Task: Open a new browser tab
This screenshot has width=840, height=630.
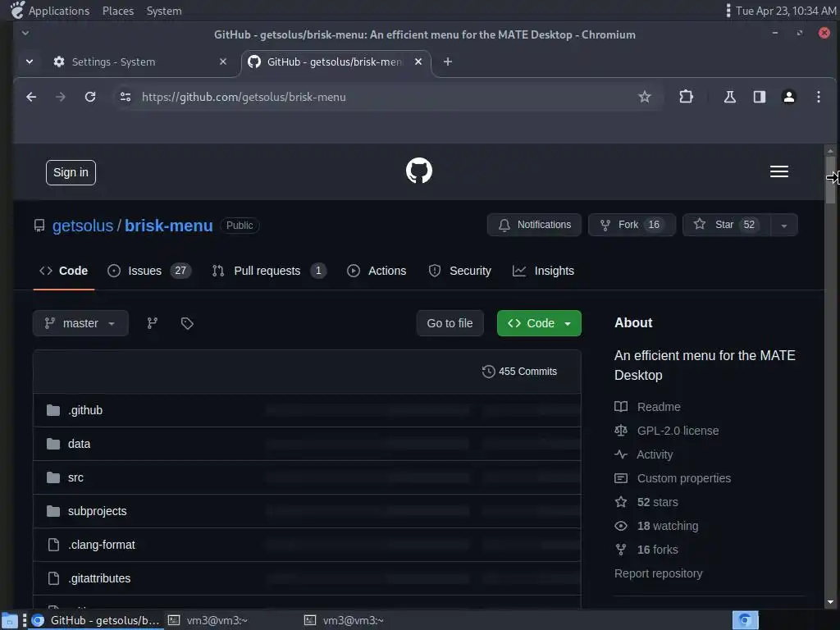Action: [x=448, y=62]
